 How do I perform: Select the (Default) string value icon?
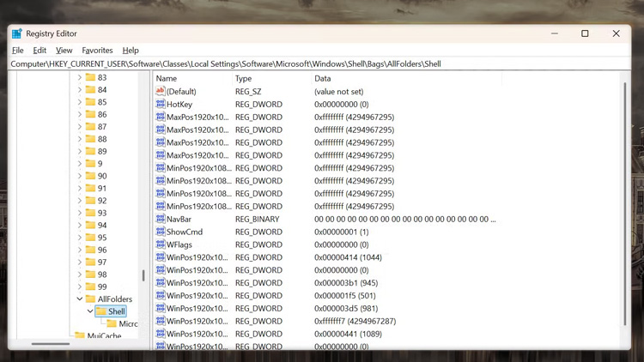click(161, 91)
